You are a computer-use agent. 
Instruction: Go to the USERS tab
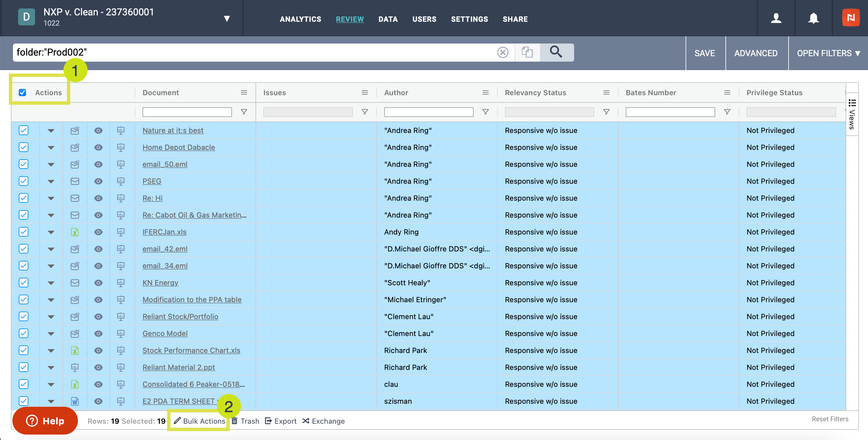[424, 19]
